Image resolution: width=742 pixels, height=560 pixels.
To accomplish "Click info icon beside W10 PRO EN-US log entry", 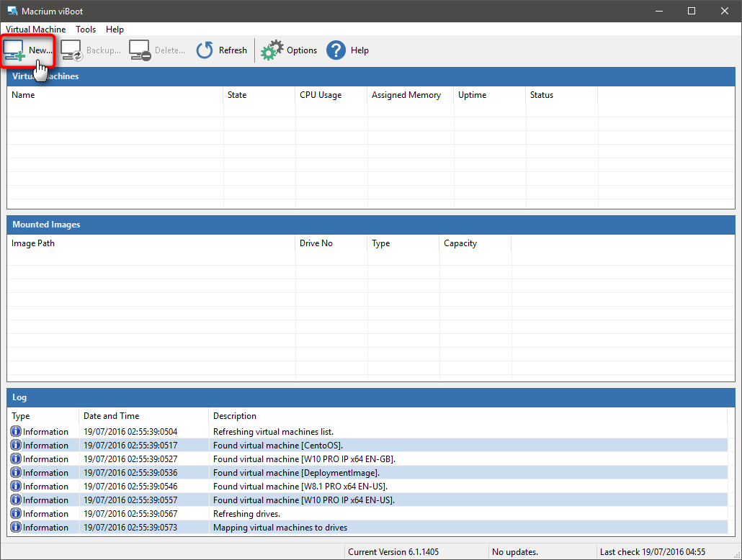I will [x=16, y=500].
